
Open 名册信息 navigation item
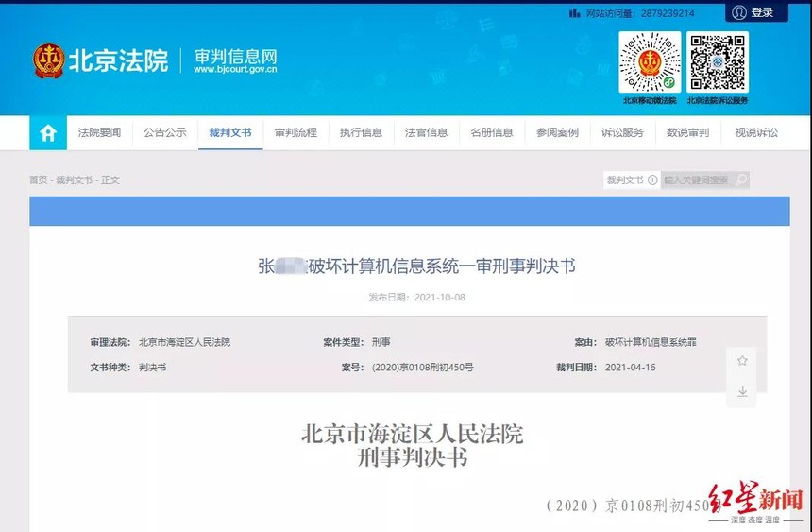[491, 132]
